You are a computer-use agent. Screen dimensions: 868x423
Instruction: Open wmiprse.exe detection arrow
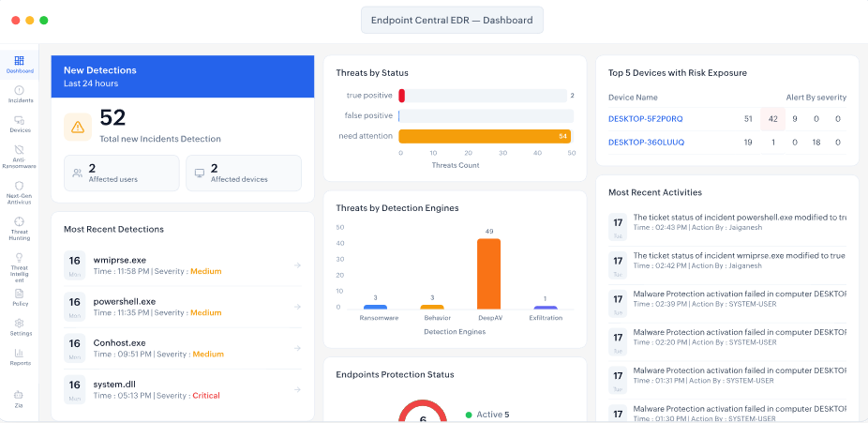297,265
